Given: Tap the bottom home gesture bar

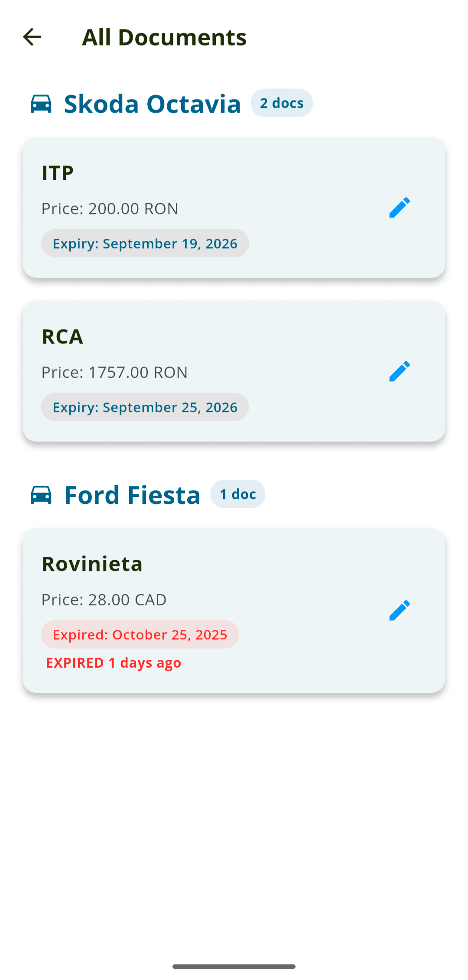Looking at the screenshot, I should (234, 967).
